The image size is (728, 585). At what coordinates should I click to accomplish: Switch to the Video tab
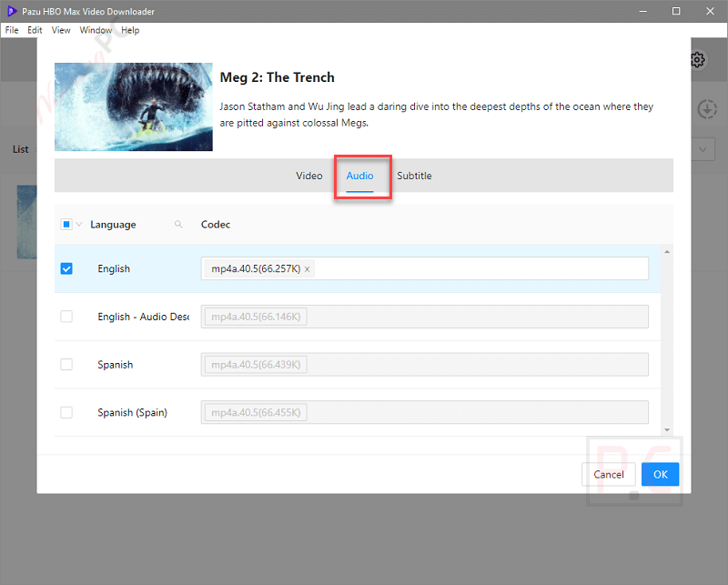click(x=309, y=176)
